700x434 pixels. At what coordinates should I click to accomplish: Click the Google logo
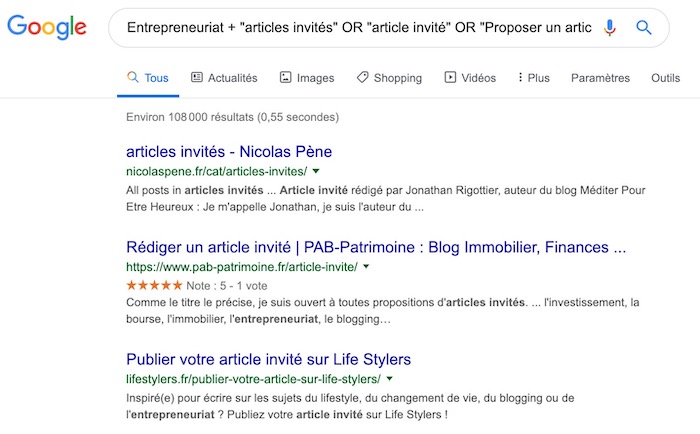click(49, 28)
